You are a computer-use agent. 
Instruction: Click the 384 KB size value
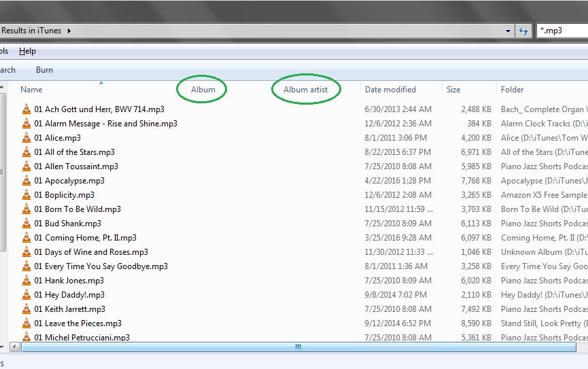tap(479, 124)
